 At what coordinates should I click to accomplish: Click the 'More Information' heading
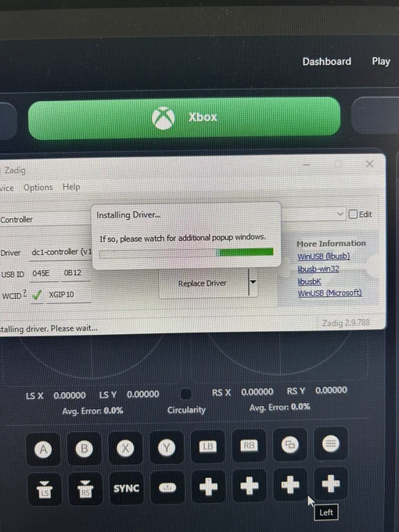331,243
